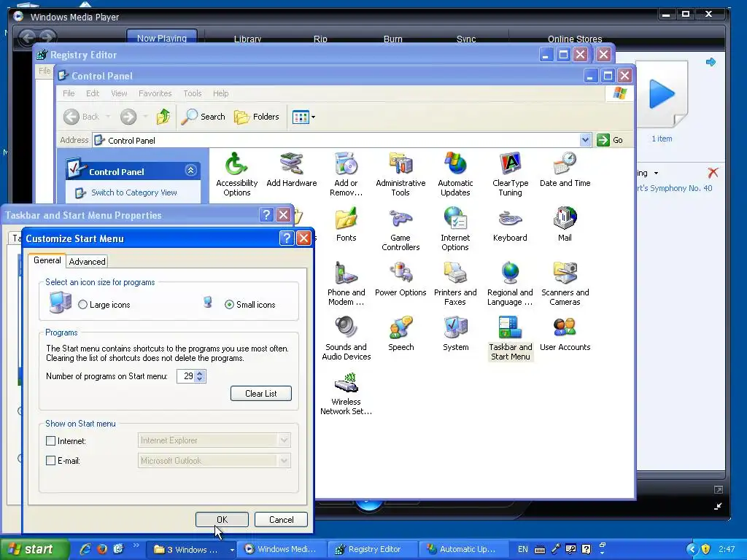Open Add or Remove Programs icon
The height and width of the screenshot is (560, 747).
click(346, 174)
